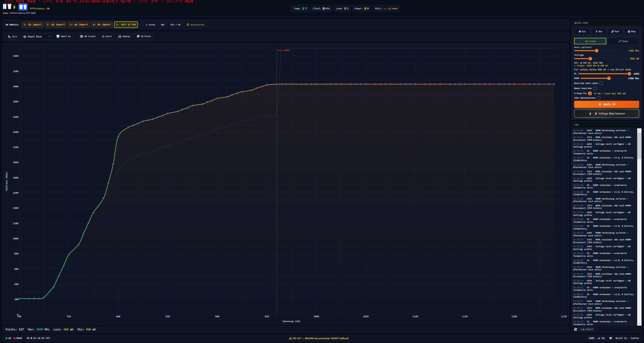Click the Min: 450 mV value
Image resolution: width=644 pixels, height=343 pixels.
tap(86, 330)
